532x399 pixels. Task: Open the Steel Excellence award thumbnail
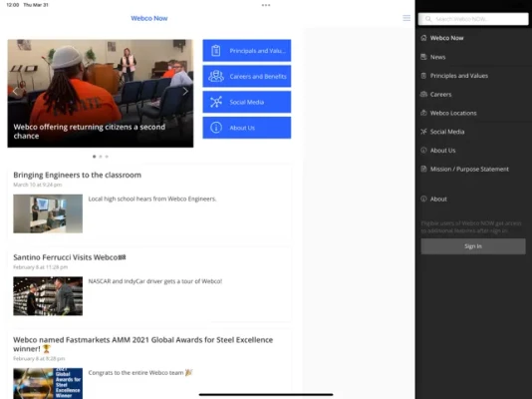(x=48, y=383)
